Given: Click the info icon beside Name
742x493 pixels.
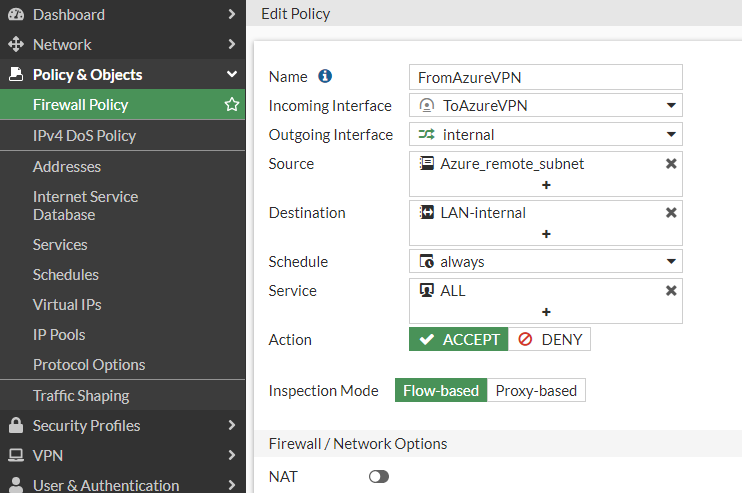Looking at the screenshot, I should coord(325,76).
